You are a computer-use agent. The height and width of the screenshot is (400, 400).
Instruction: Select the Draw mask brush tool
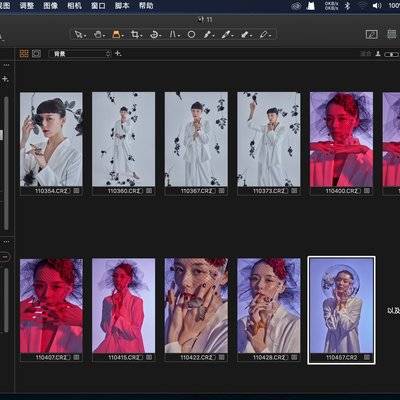pyautogui.click(x=226, y=34)
